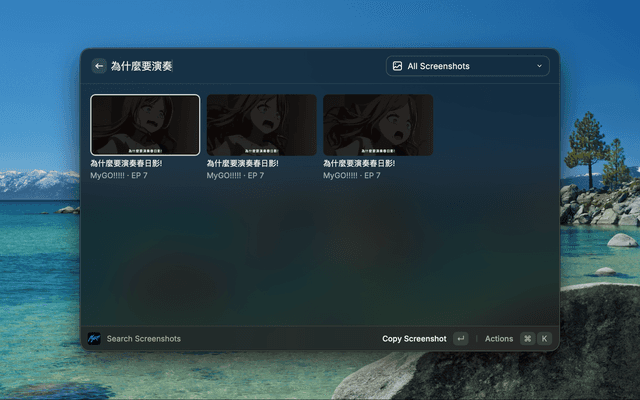This screenshot has width=640, height=400.
Task: Open the Actions menu
Action: coord(499,339)
